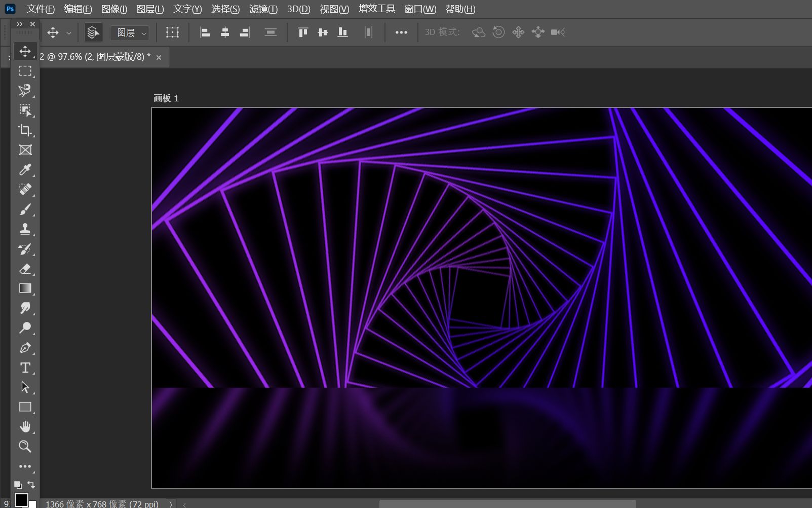Select the Path Selection tool
The width and height of the screenshot is (812, 508).
(25, 387)
